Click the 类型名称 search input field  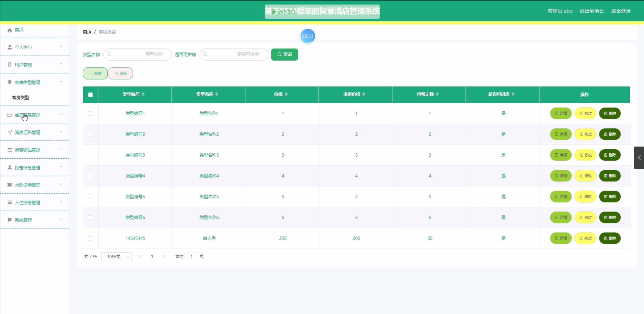coord(138,54)
